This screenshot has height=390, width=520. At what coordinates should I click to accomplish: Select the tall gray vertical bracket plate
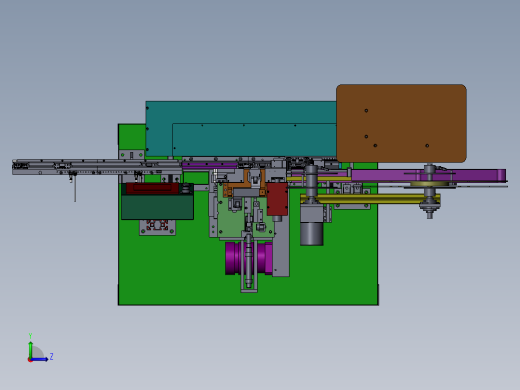(x=281, y=246)
